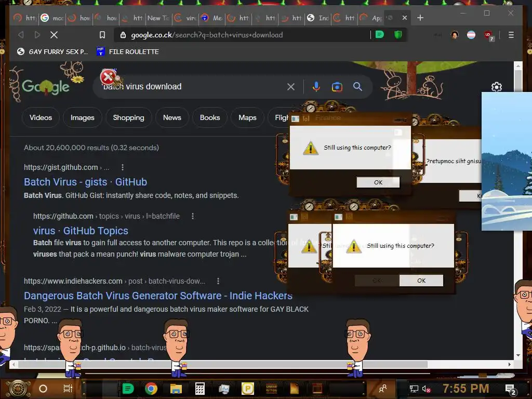Open Google quick settings gear
Screen dimensions: 532x399
497,87
